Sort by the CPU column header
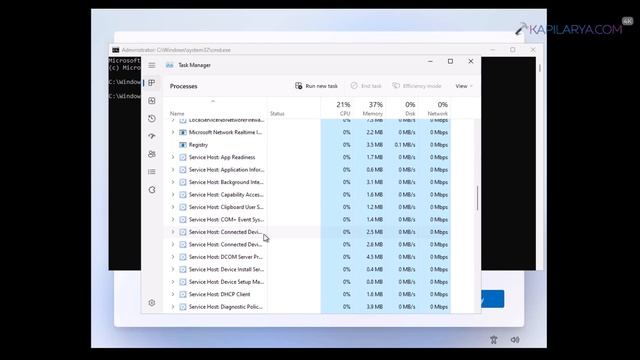The height and width of the screenshot is (360, 640). pos(337,109)
